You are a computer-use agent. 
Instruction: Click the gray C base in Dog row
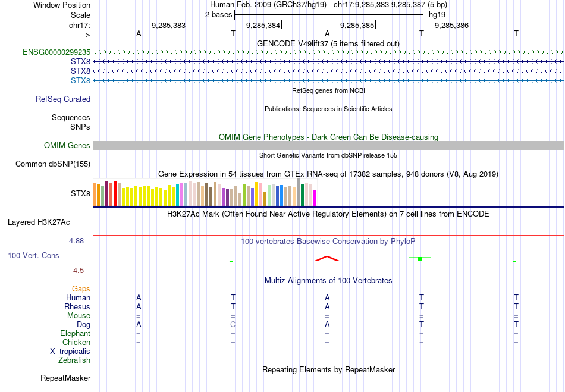point(233,325)
